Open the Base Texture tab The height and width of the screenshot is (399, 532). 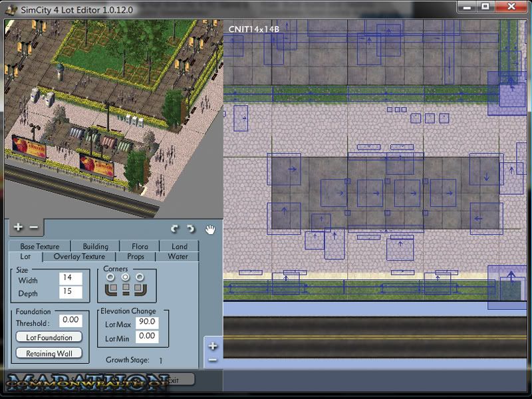pyautogui.click(x=40, y=246)
